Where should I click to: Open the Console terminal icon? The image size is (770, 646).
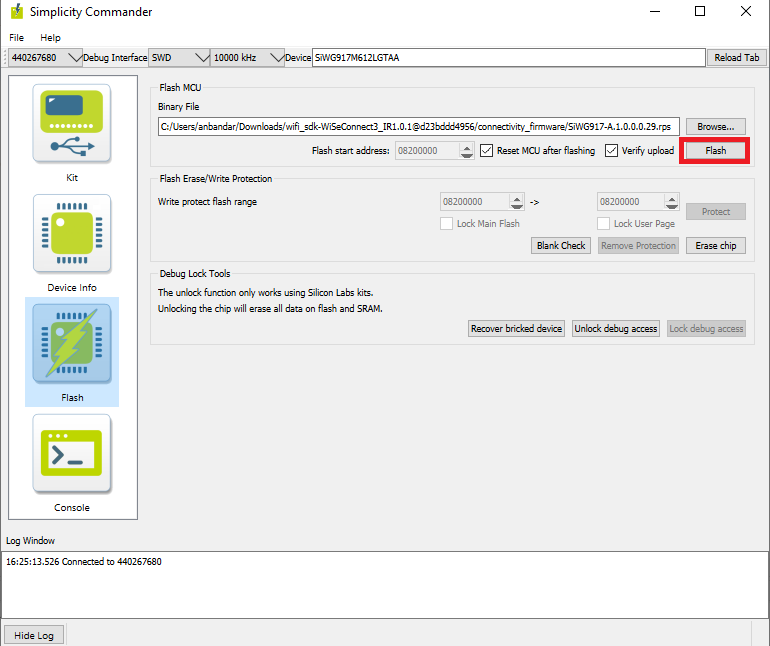tap(72, 454)
